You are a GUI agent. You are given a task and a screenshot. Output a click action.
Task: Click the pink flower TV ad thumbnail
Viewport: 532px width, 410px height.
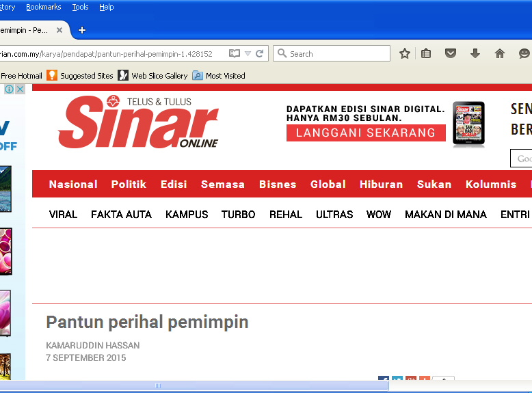(x=5, y=313)
